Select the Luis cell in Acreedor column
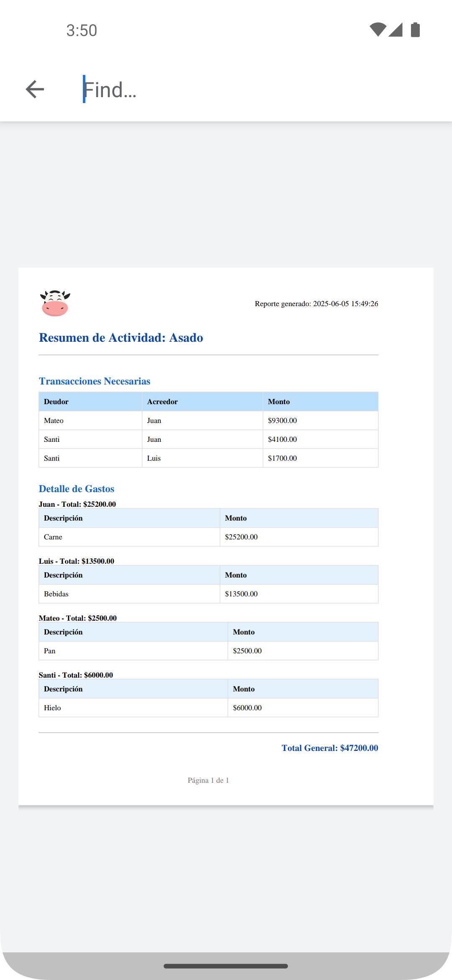Viewport: 452px width, 980px height. [x=154, y=458]
